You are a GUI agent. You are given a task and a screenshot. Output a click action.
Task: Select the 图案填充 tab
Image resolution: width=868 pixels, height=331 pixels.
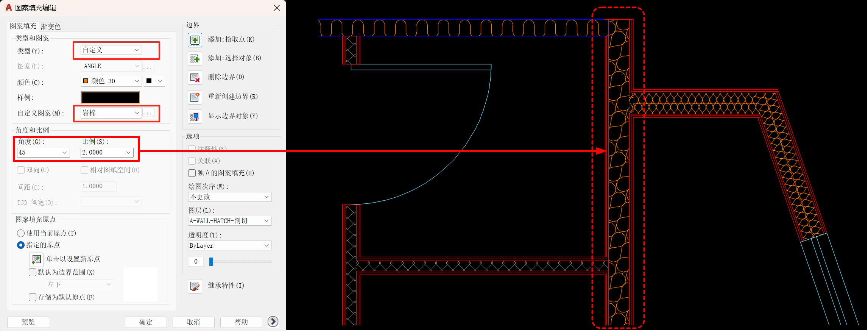(x=23, y=26)
